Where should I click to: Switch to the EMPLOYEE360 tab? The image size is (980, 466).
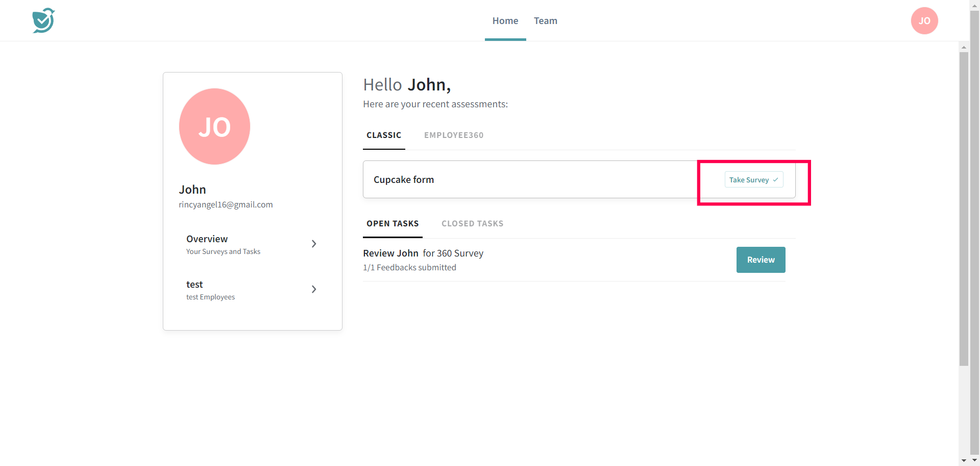(453, 135)
